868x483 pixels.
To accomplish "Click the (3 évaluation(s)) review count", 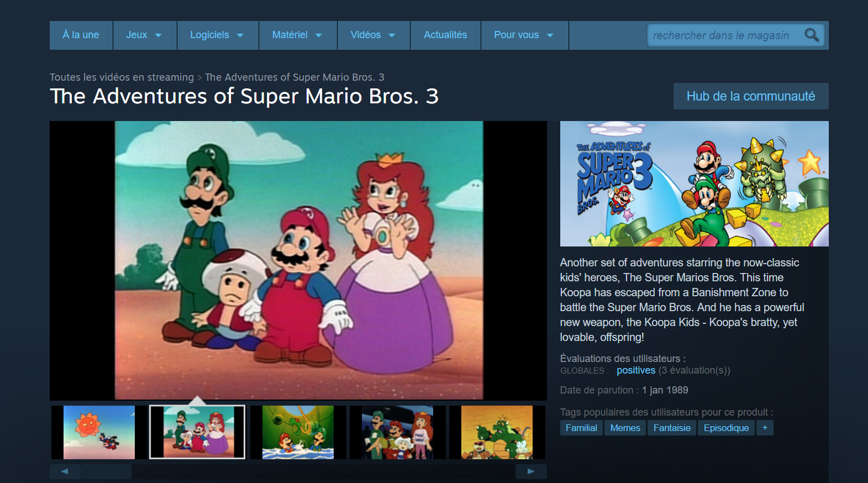I will click(695, 370).
